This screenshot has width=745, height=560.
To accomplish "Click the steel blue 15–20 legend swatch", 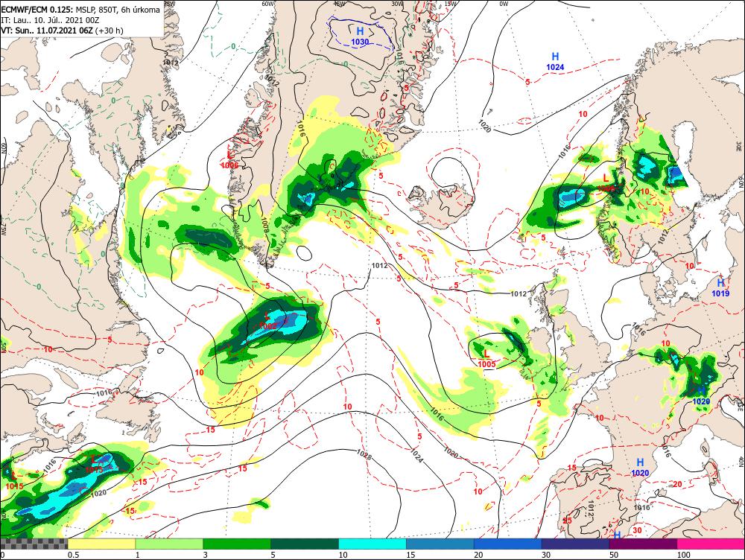I will click(x=440, y=544).
